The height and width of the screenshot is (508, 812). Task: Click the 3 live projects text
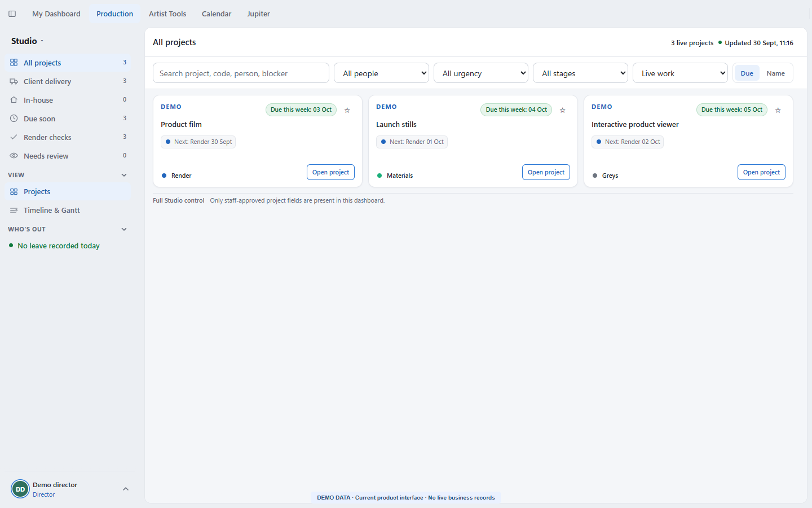(692, 43)
